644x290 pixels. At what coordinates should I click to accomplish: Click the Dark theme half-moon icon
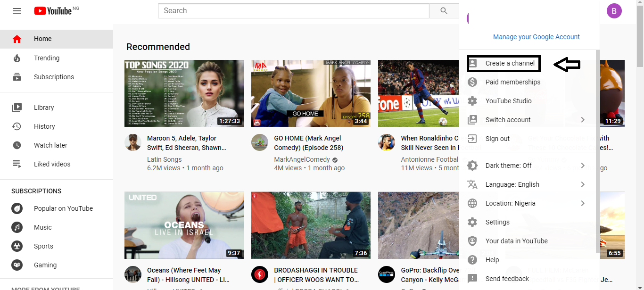click(472, 166)
